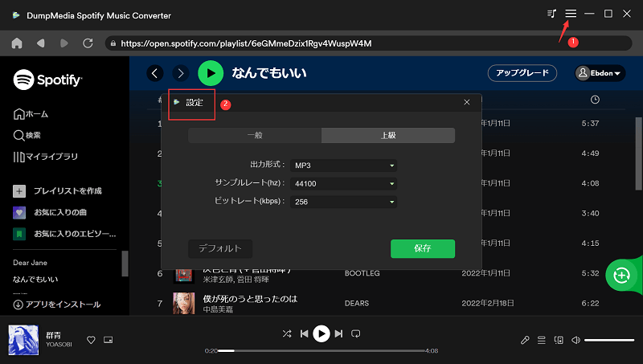The height and width of the screenshot is (364, 643).
Task: Click the 群青 now playing album art
Action: pos(23,340)
